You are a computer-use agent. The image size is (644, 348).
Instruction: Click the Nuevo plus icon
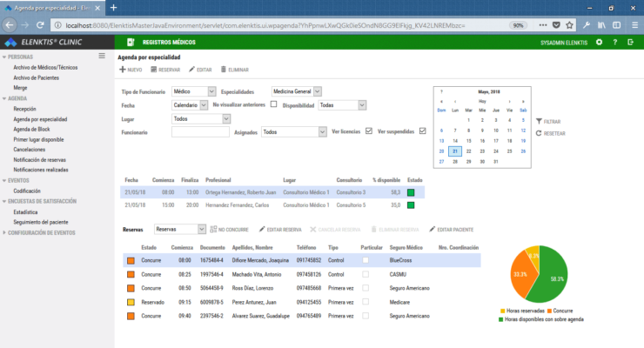pos(123,69)
